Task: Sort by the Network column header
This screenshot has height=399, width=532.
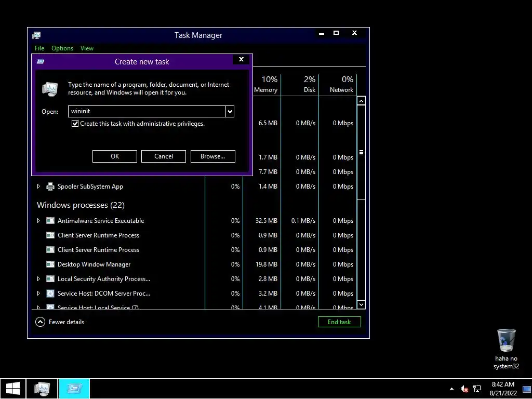Action: click(338, 85)
